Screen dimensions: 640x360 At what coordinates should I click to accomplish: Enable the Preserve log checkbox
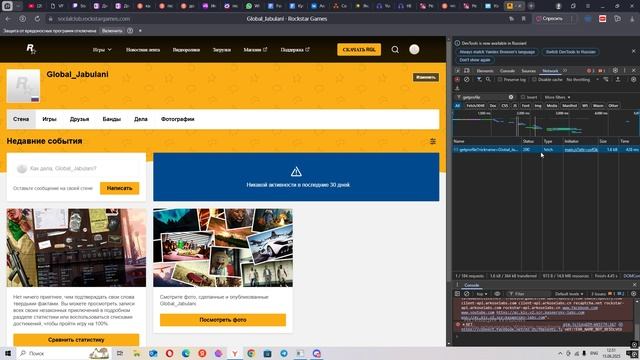click(500, 80)
